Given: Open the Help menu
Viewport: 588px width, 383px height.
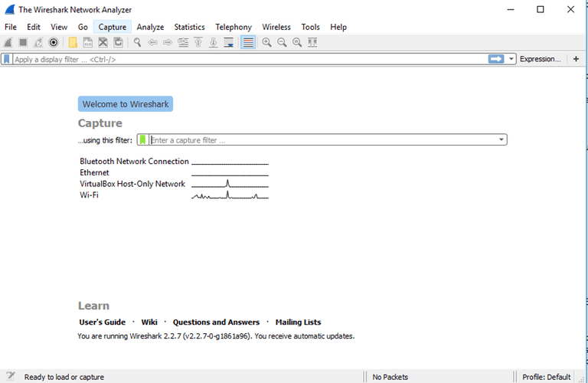Looking at the screenshot, I should (338, 27).
